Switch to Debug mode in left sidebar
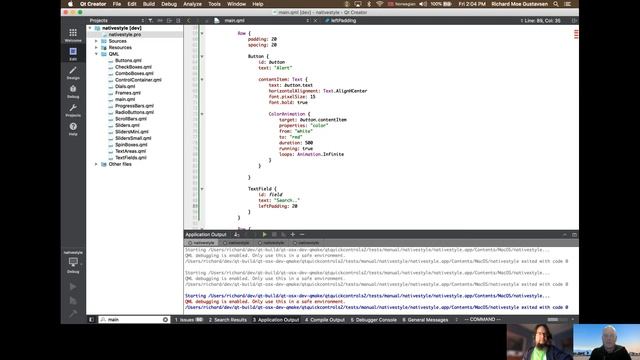The height and width of the screenshot is (360, 640). click(x=73, y=91)
